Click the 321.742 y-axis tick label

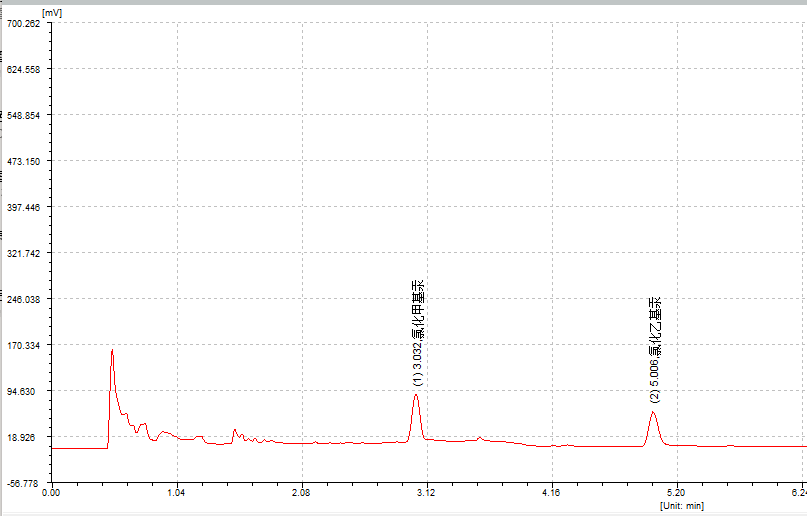pyautogui.click(x=23, y=253)
